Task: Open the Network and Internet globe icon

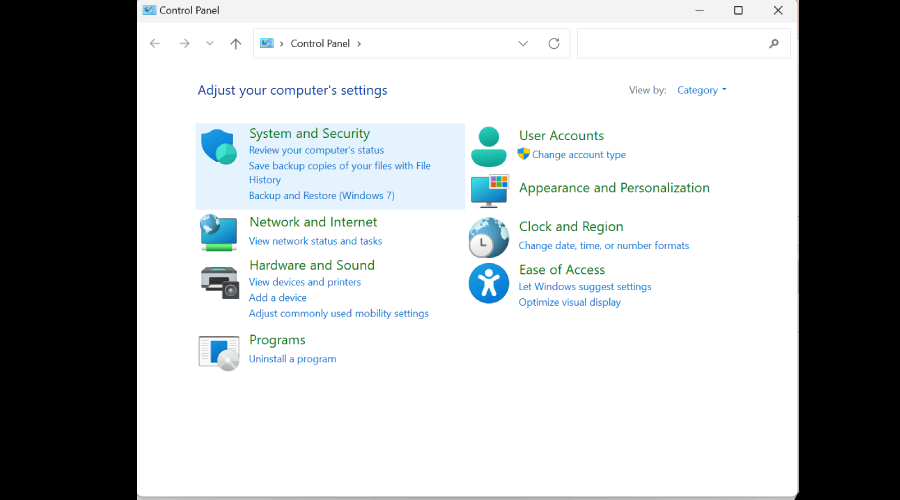Action: [x=219, y=232]
